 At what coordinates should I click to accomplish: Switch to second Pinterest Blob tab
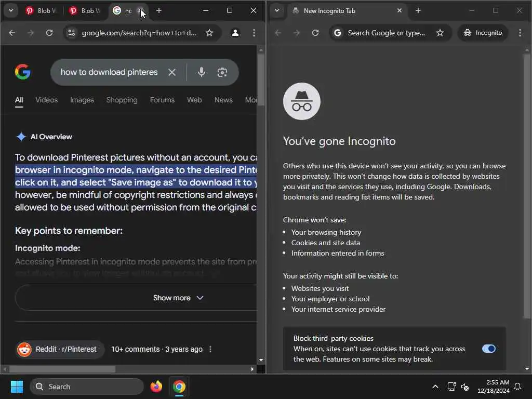pyautogui.click(x=85, y=11)
